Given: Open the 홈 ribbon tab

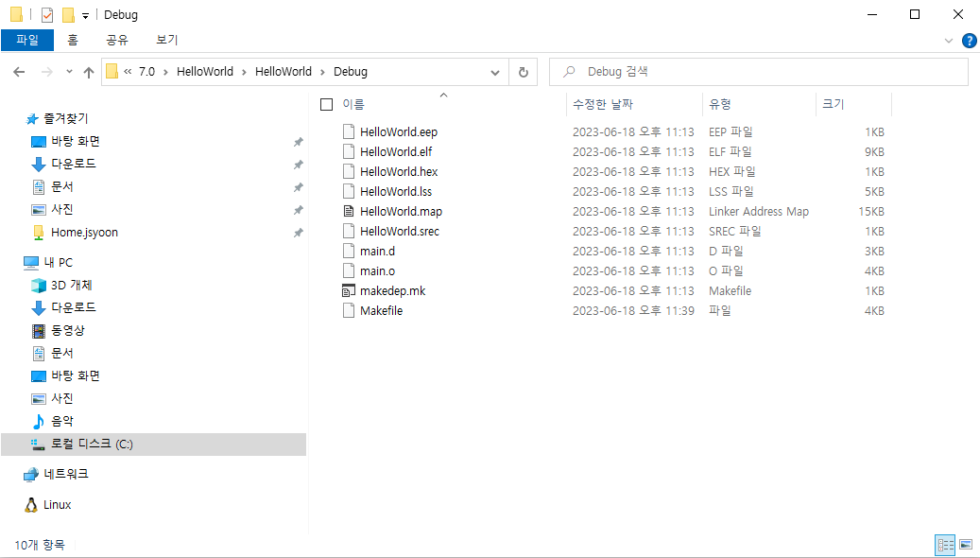Looking at the screenshot, I should 73,40.
